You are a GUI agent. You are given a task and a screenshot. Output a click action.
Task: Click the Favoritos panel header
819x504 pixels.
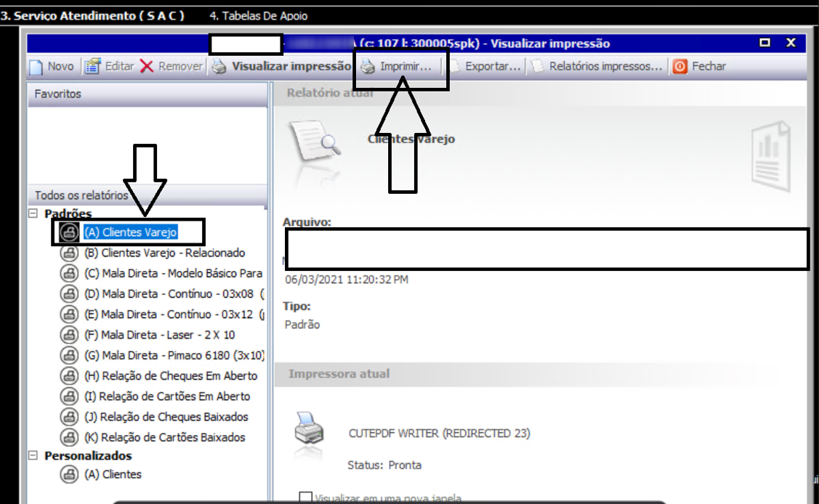click(x=148, y=94)
